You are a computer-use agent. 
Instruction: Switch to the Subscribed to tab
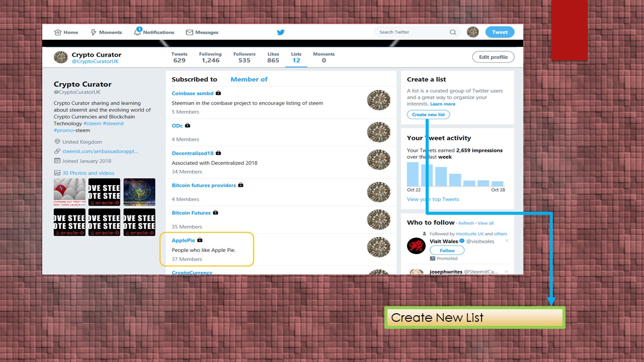pyautogui.click(x=194, y=79)
